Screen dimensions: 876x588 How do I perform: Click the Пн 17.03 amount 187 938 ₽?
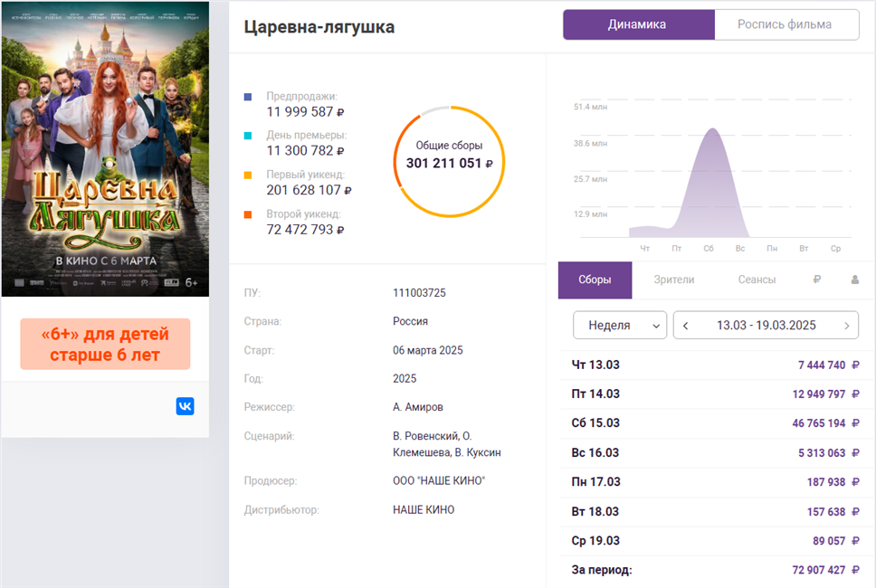click(x=833, y=482)
